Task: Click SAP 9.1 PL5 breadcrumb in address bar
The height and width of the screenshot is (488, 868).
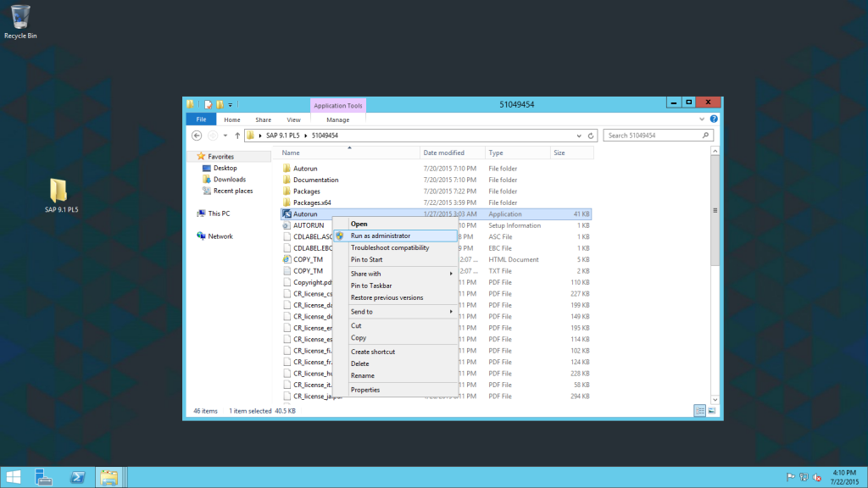Action: click(282, 136)
